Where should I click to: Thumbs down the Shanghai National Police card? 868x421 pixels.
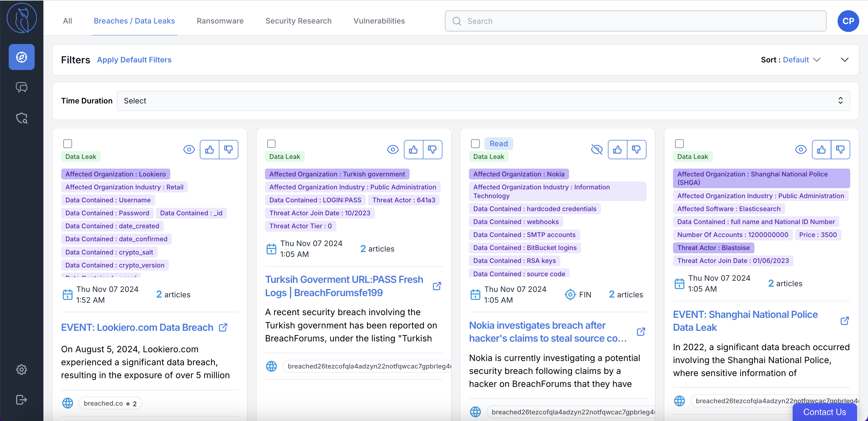point(840,149)
